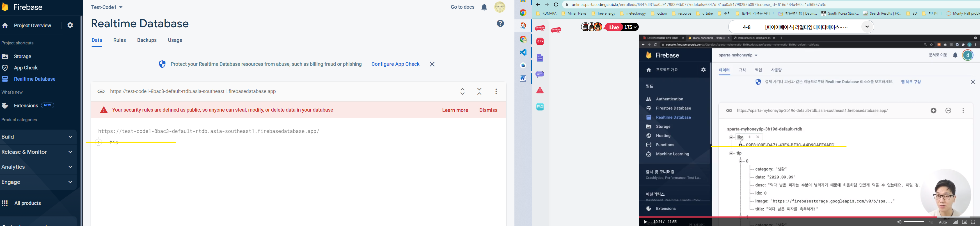Open the purple checklist icon in Sparta sidebar
This screenshot has width=980, height=226.
pyautogui.click(x=540, y=58)
